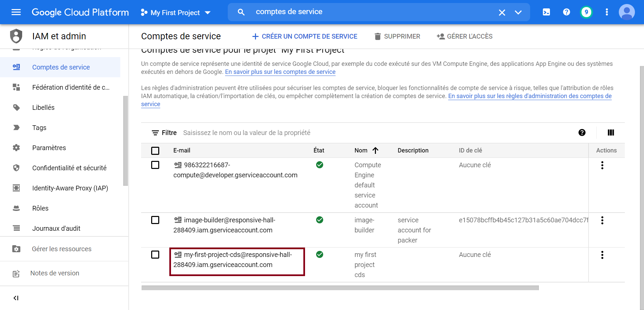This screenshot has width=644, height=310.
Task: Click the Rôles hat icon
Action: coord(16,208)
